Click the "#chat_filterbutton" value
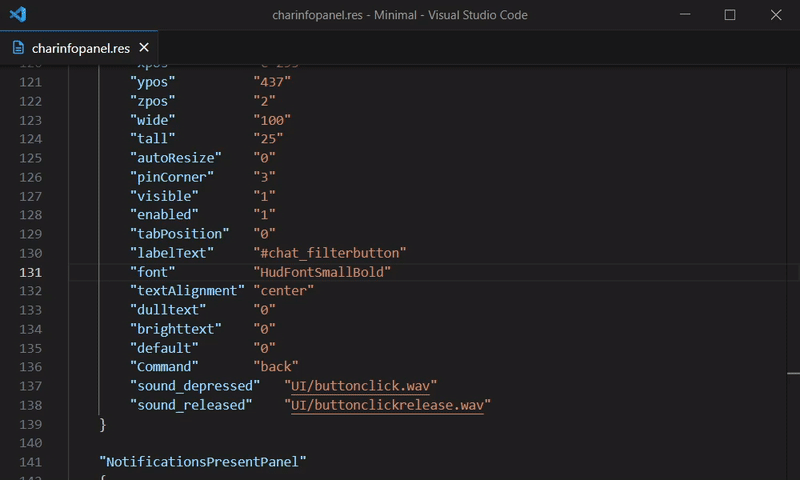Screen dimensions: 800x480 tap(330, 253)
